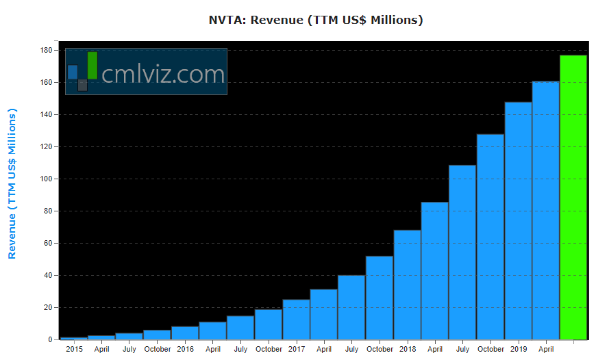The width and height of the screenshot is (609, 364).
Task: Click the 2017 bar near 25
Action: pos(297,320)
